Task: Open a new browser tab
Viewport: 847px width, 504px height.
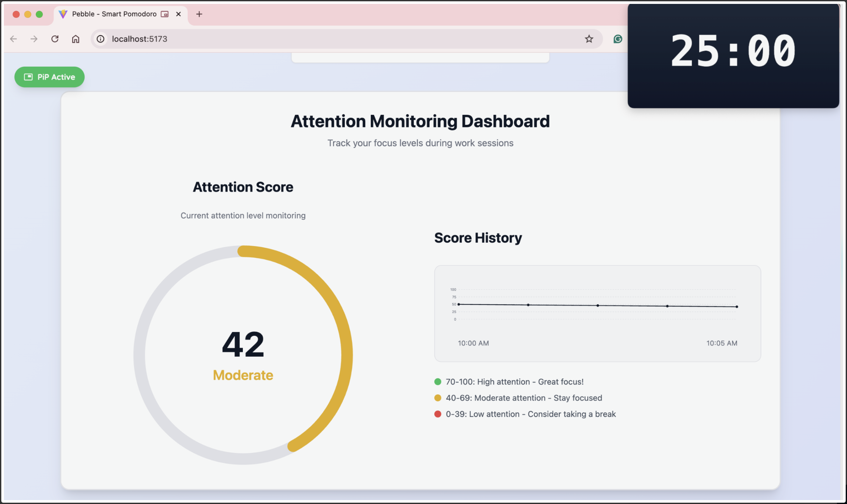Action: coord(199,14)
